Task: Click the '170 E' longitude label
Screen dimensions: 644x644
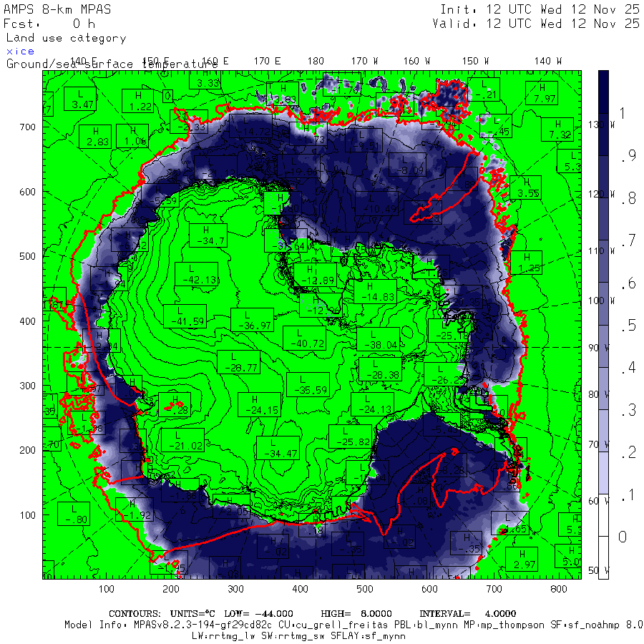Action: (x=267, y=62)
